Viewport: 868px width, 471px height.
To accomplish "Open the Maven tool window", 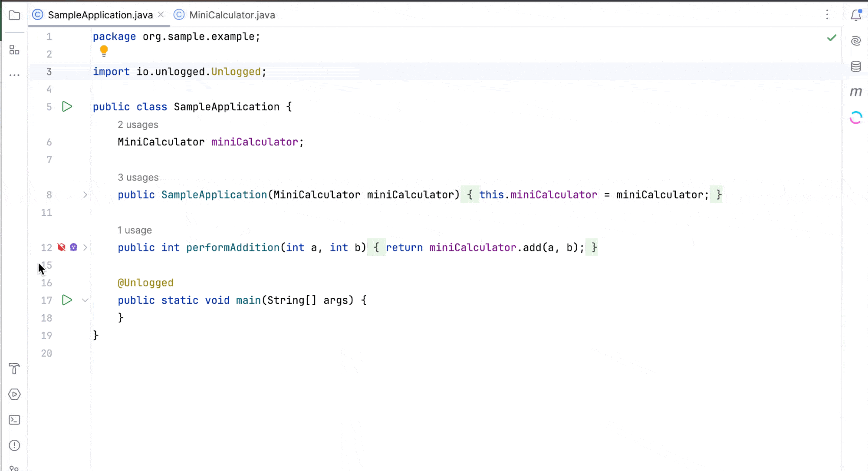I will [855, 92].
